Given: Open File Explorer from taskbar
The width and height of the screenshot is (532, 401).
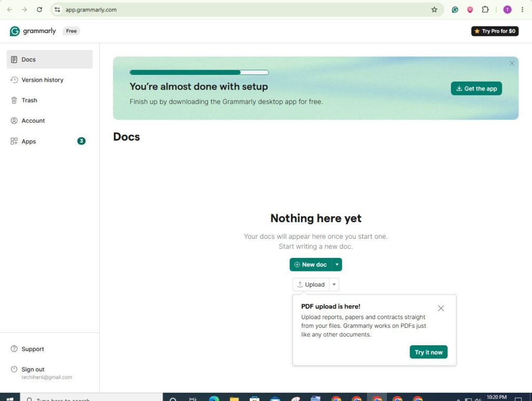Looking at the screenshot, I should [234, 398].
